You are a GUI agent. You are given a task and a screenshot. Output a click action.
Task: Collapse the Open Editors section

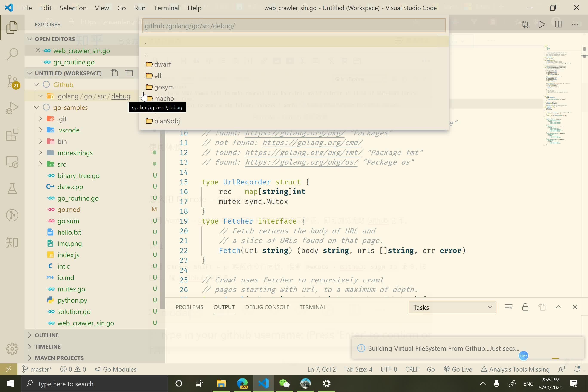pos(29,39)
